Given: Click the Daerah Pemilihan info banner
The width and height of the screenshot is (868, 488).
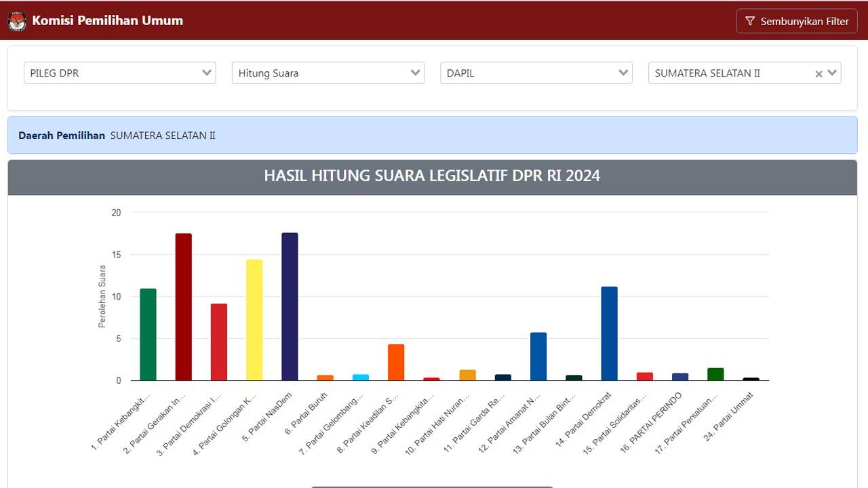Looking at the screenshot, I should (x=432, y=135).
